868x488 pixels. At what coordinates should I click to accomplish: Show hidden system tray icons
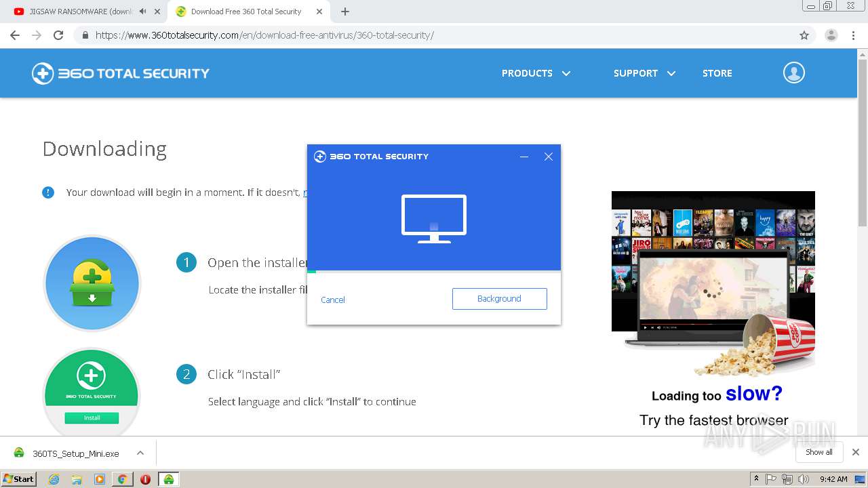tap(756, 479)
